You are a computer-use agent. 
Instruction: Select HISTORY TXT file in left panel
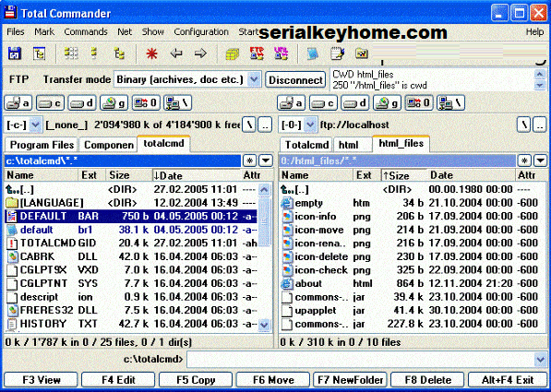point(131,324)
